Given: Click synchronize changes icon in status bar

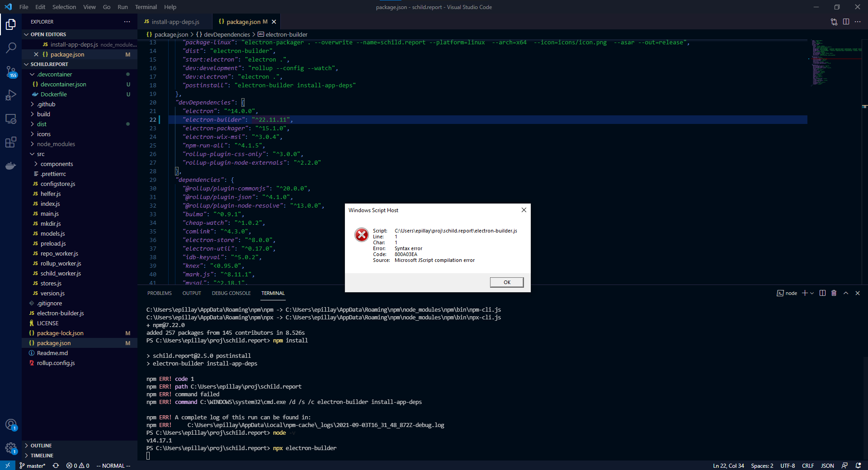Looking at the screenshot, I should click(56, 465).
